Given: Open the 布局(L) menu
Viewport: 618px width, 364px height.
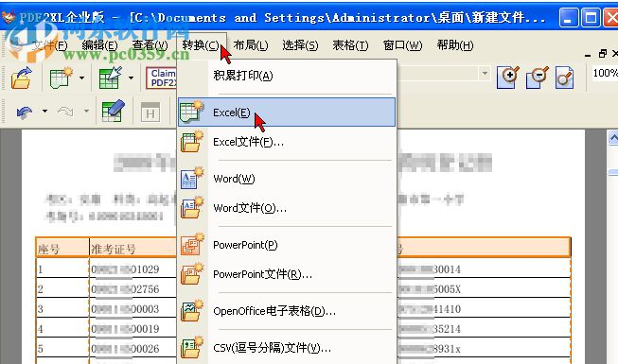Looking at the screenshot, I should click(251, 45).
